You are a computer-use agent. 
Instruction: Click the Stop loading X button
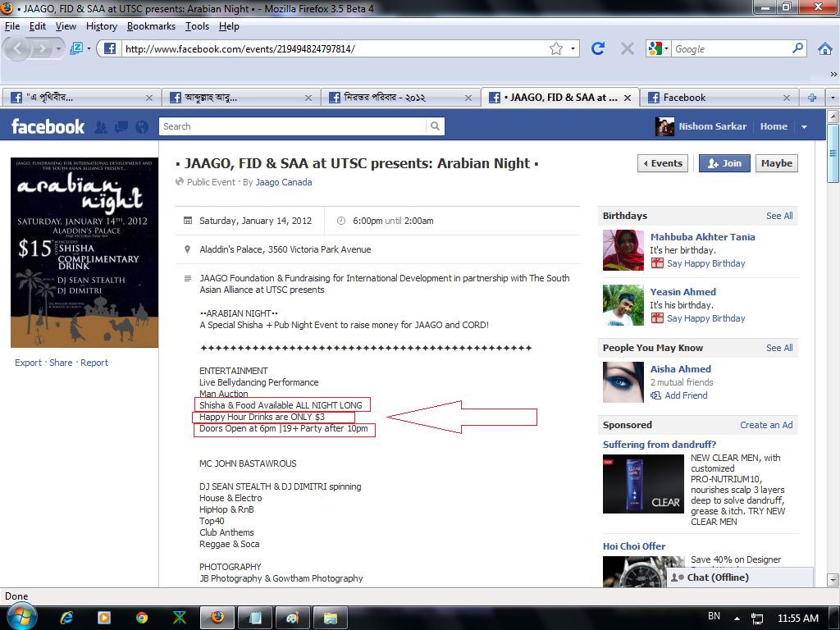point(627,48)
